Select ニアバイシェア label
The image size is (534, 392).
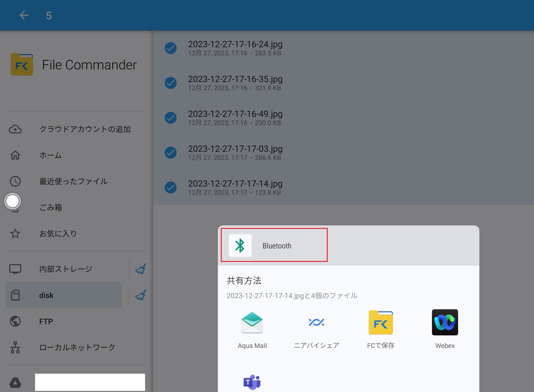(x=316, y=346)
